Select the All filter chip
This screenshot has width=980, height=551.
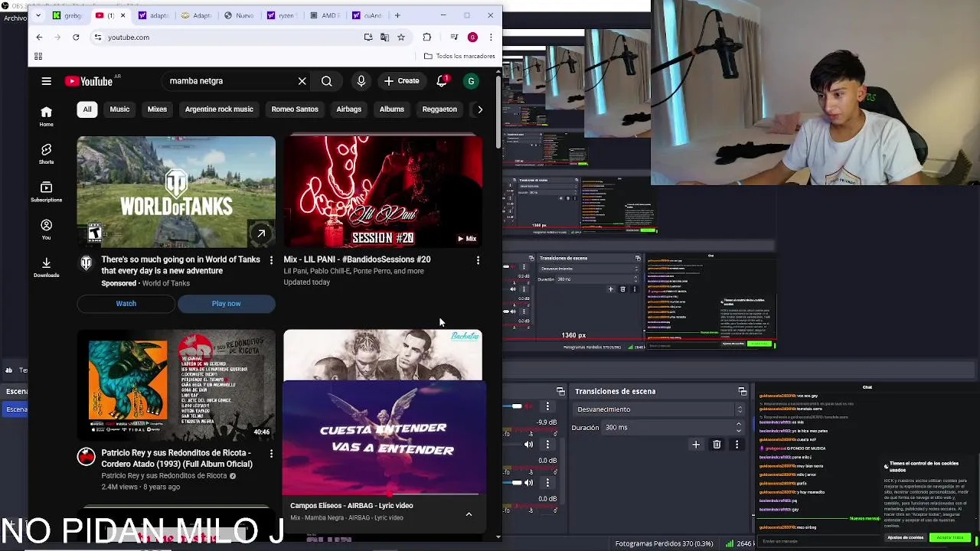(87, 109)
